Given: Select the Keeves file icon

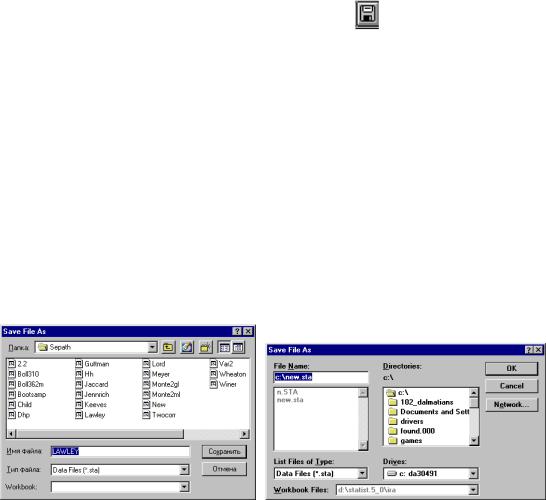Looking at the screenshot, I should (x=79, y=405).
